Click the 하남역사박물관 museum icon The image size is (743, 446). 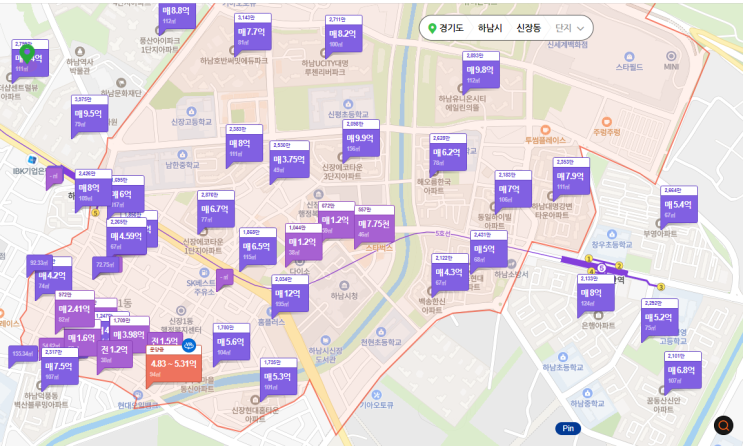coord(80,51)
